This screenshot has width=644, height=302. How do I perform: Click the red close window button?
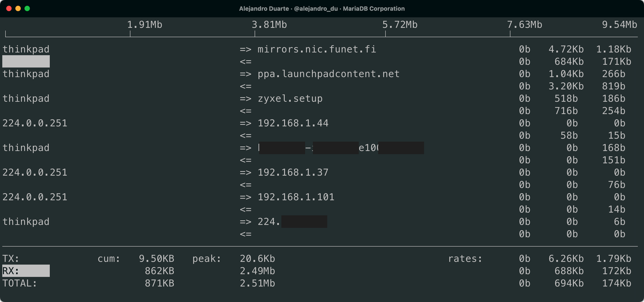pos(9,8)
